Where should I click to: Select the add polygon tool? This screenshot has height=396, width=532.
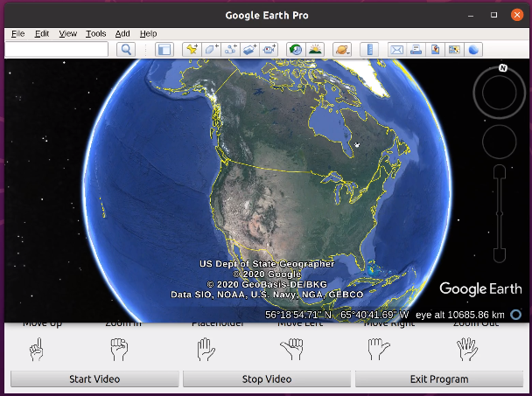tap(212, 50)
